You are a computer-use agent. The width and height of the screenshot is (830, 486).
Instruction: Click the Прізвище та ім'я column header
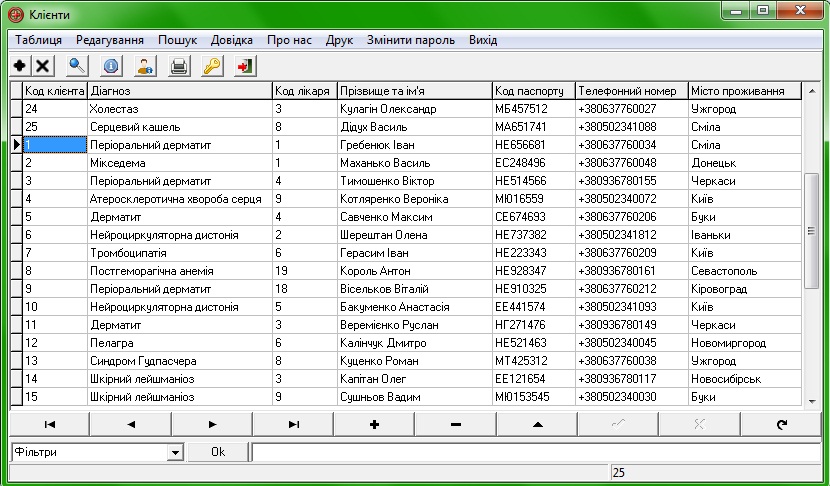(415, 91)
